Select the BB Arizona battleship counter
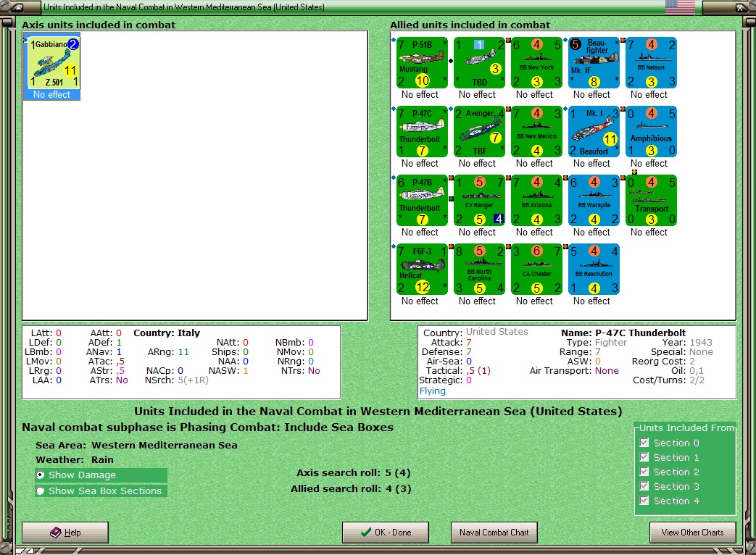 (536, 201)
